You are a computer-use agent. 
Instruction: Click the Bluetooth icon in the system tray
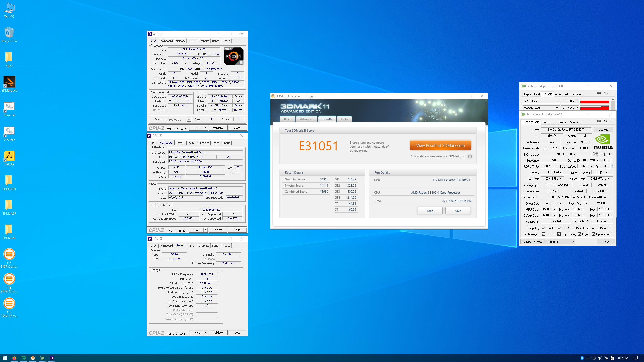(x=582, y=358)
